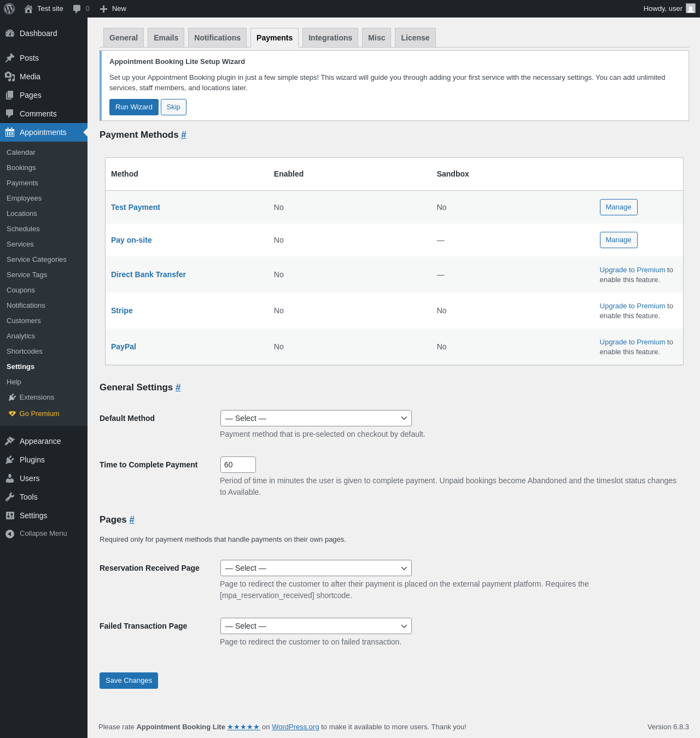Click the Test site home icon
This screenshot has height=738, width=700.
(28, 9)
